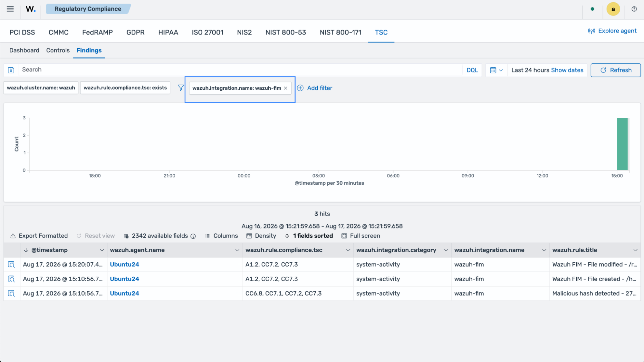Open Ubuntu24 agent in File modified row
This screenshot has width=644, height=362.
click(125, 265)
